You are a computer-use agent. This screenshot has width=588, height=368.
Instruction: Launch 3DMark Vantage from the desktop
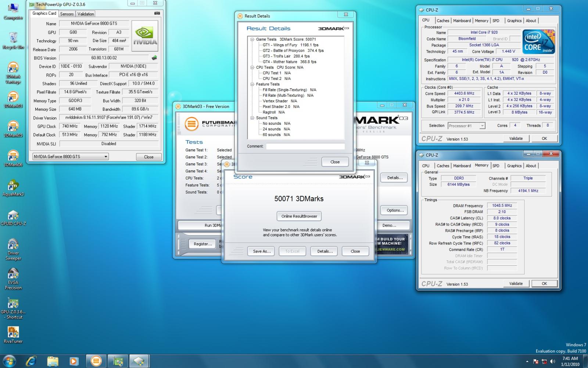click(13, 72)
